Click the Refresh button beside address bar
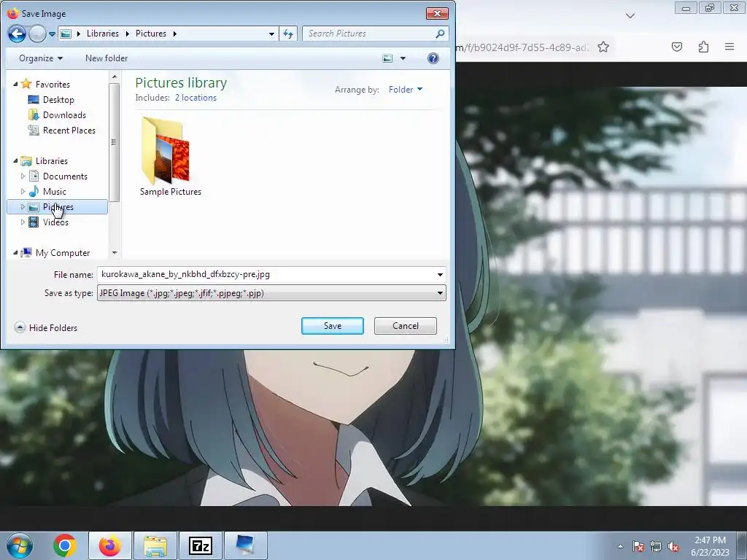The width and height of the screenshot is (747, 560). (288, 34)
